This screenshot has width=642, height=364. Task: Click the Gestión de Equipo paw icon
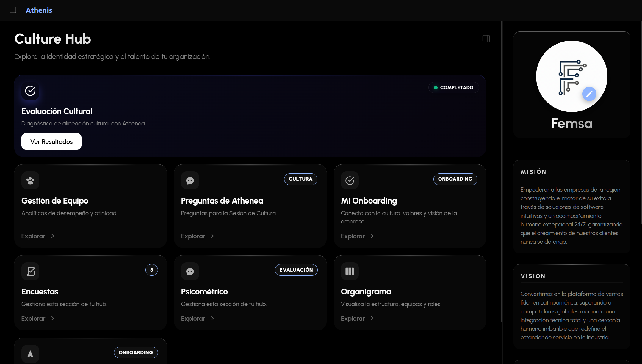click(30, 180)
